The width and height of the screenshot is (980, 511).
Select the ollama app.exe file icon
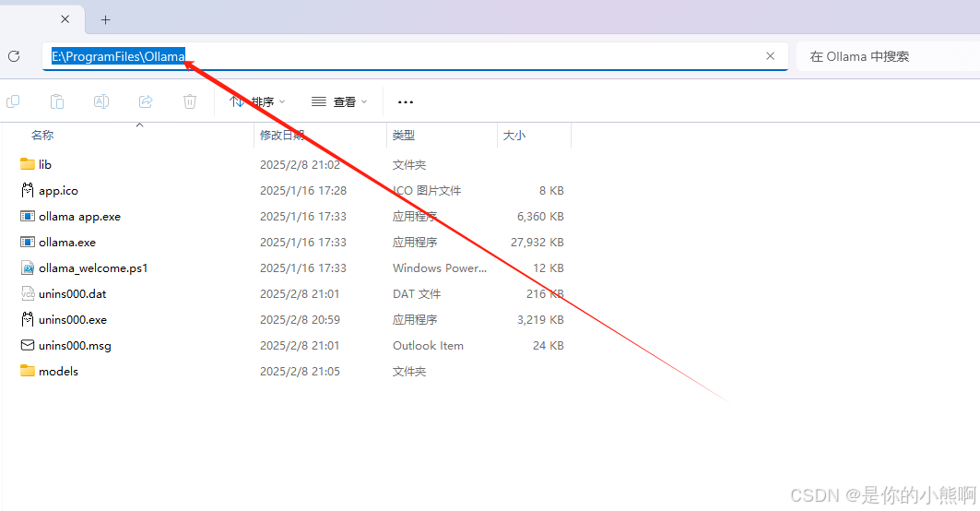(28, 217)
